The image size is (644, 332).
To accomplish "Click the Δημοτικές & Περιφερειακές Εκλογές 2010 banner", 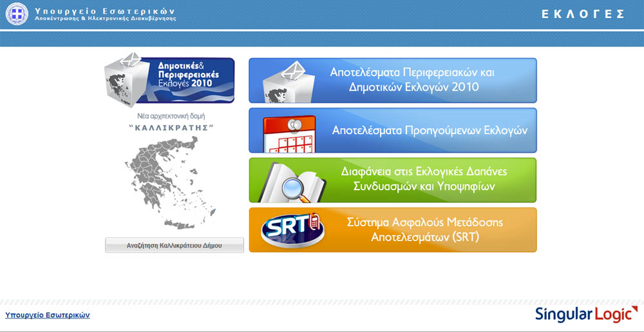I will pyautogui.click(x=169, y=80).
